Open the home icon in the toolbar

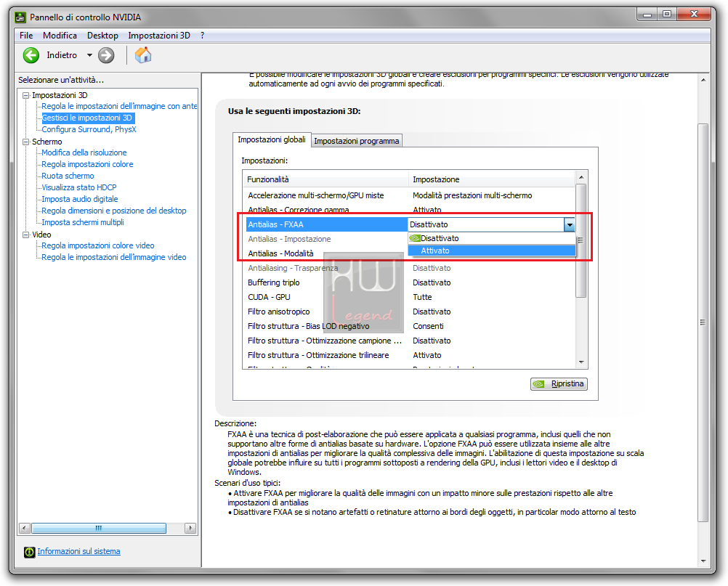(x=143, y=54)
